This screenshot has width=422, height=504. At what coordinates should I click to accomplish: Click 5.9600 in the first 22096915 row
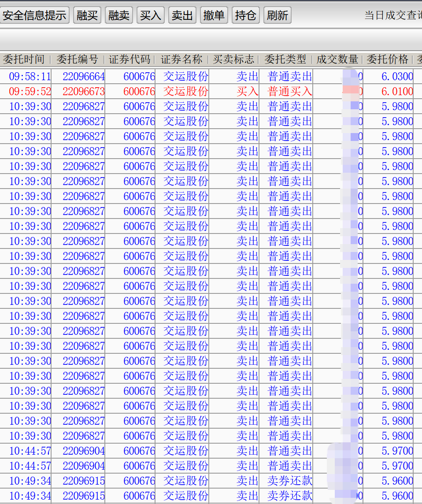pos(397,481)
